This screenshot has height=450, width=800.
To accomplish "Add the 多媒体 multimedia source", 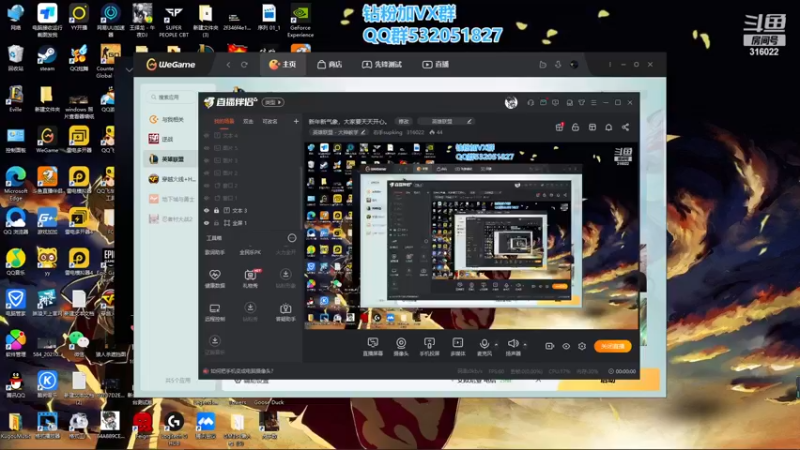I will pyautogui.click(x=458, y=346).
